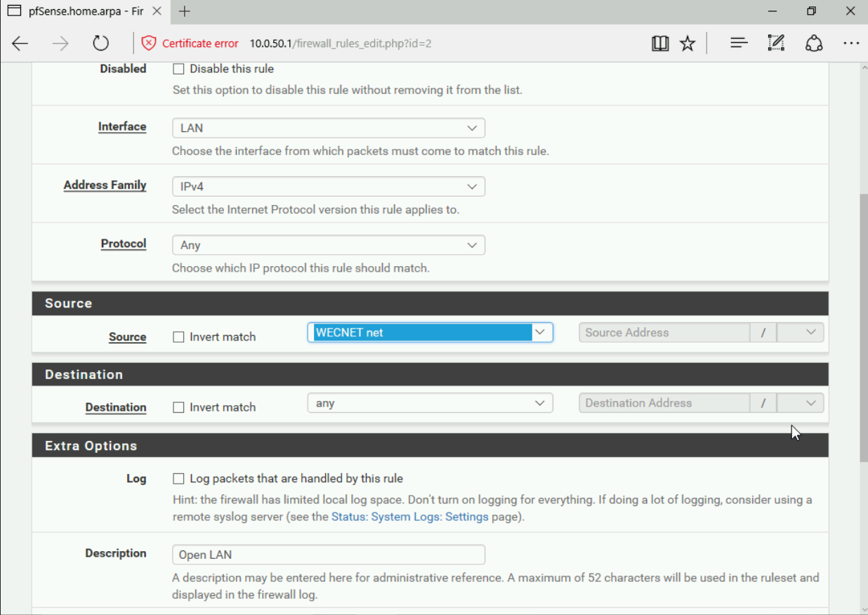Tick Log packets handled by this rule
The height and width of the screenshot is (615, 868).
[178, 479]
